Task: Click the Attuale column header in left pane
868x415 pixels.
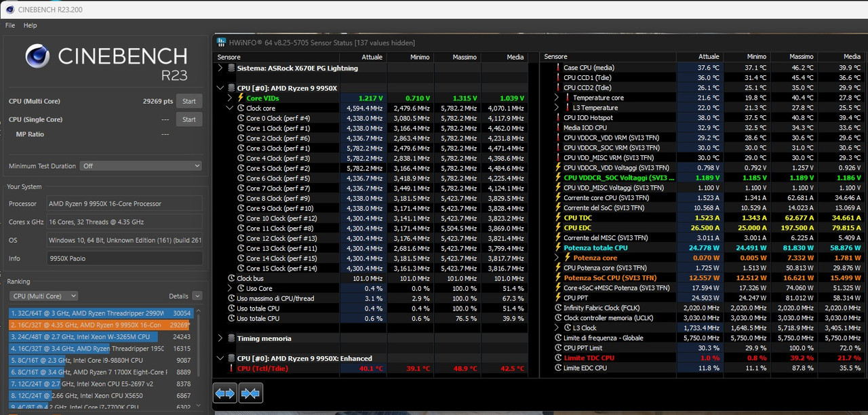Action: [363, 57]
